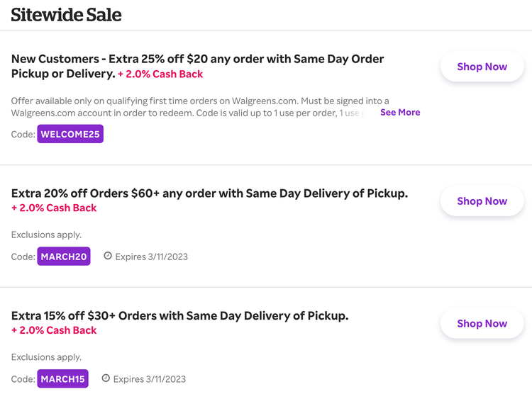Copy the WELCOME25 promo code badge
The image size is (532, 394).
pos(70,134)
